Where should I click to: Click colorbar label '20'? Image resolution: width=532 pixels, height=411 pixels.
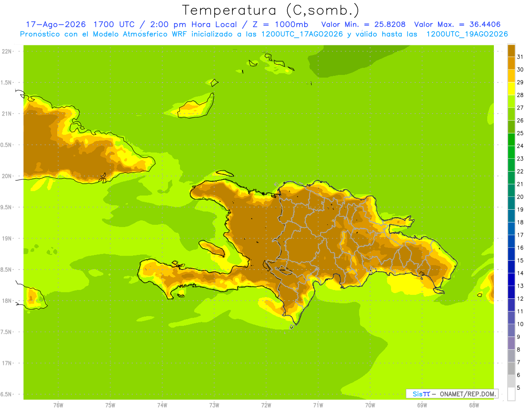[520, 197]
